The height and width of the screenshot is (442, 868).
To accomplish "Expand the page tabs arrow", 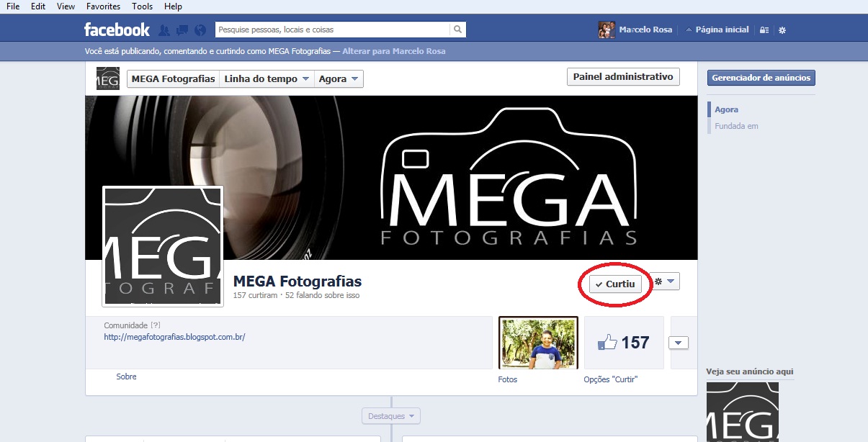I will [679, 343].
